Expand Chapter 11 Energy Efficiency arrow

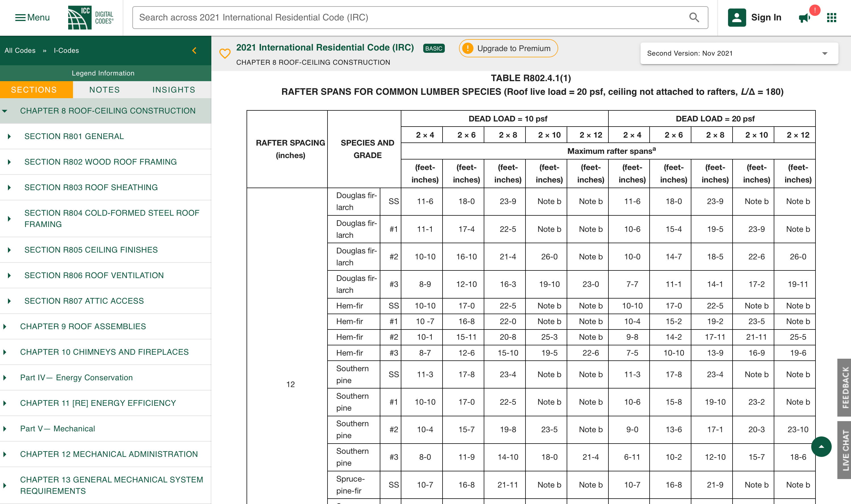coord(5,403)
